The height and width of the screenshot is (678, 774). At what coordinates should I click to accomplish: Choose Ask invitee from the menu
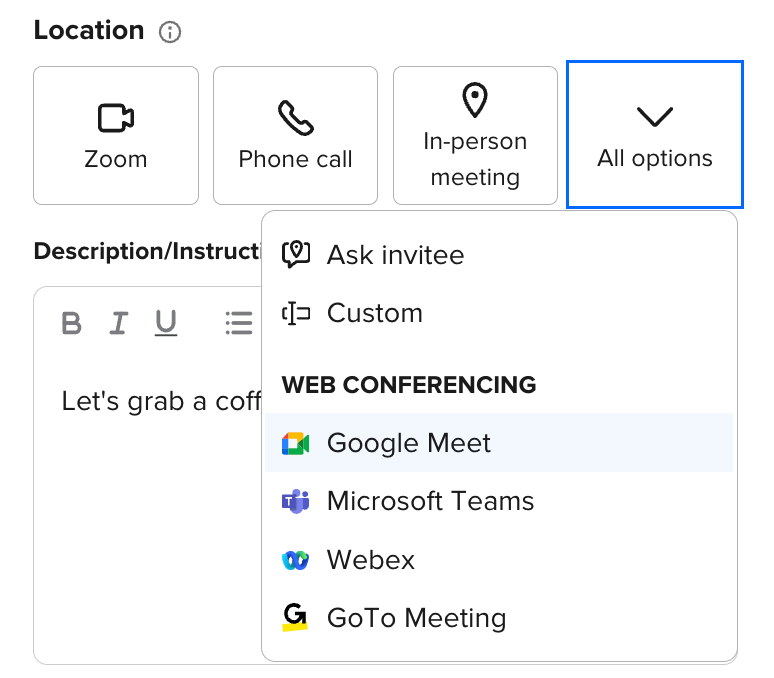coord(395,255)
